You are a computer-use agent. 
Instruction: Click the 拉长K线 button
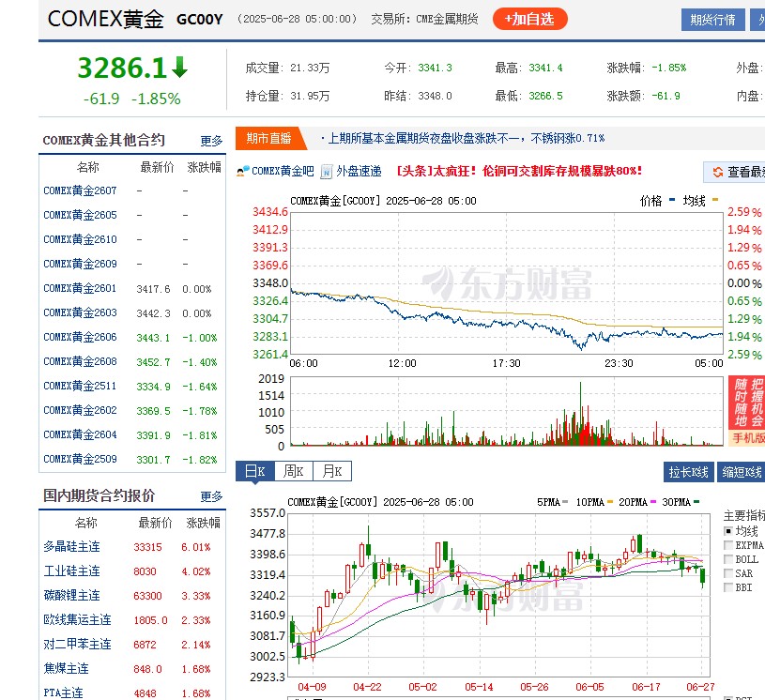[x=688, y=472]
